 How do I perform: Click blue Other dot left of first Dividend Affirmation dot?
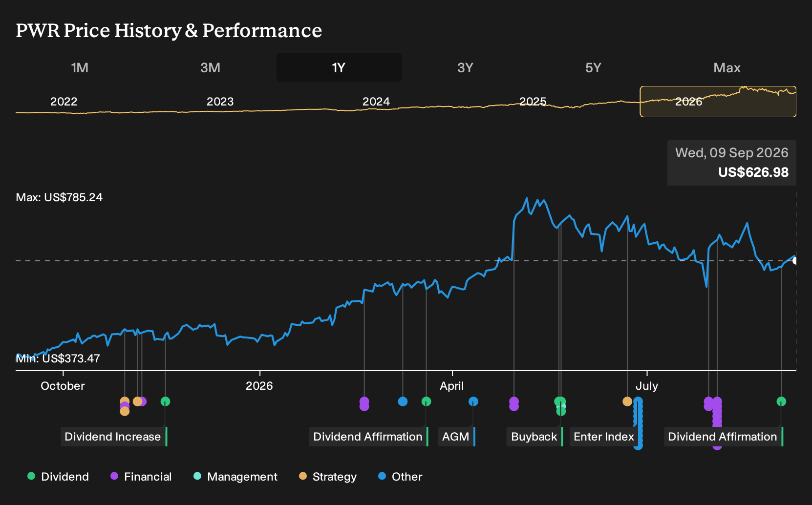click(x=403, y=401)
